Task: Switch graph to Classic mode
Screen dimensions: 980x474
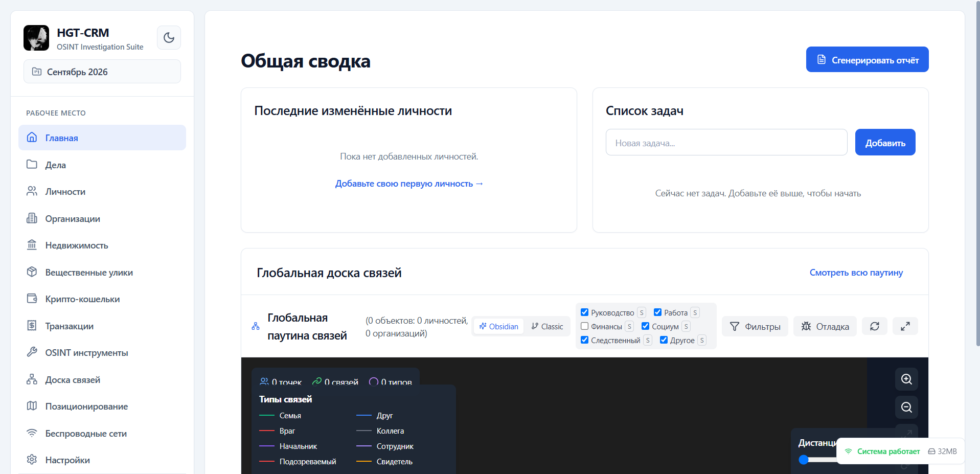Action: point(547,326)
